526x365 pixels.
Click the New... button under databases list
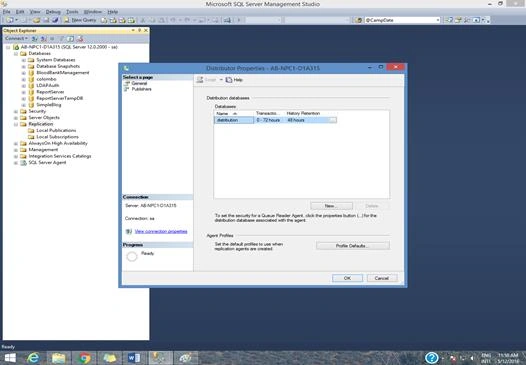click(331, 206)
